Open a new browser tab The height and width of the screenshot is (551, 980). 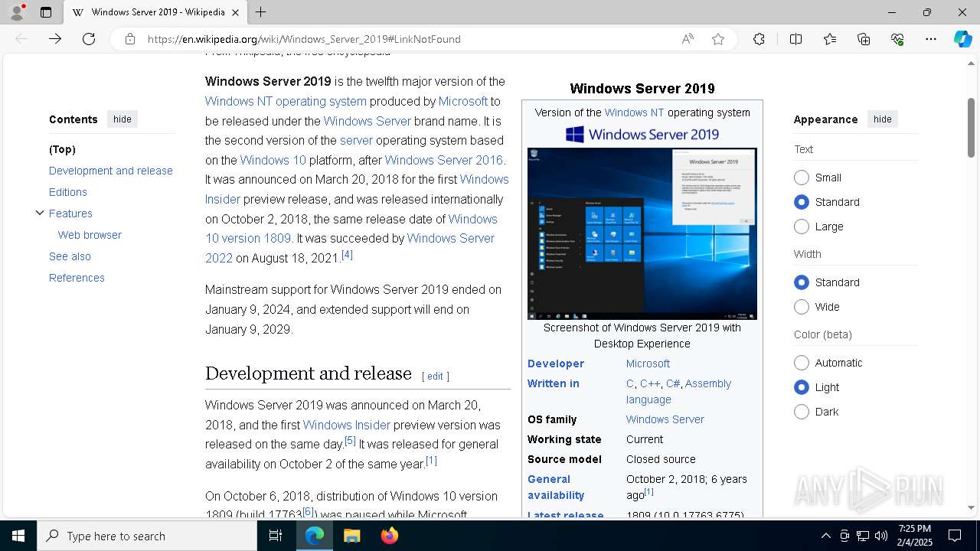261,12
